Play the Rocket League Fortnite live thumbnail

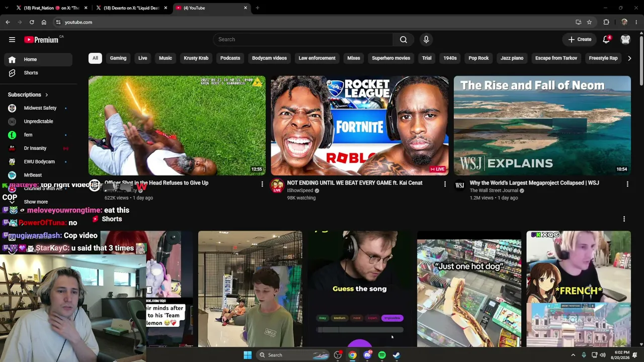tap(360, 126)
